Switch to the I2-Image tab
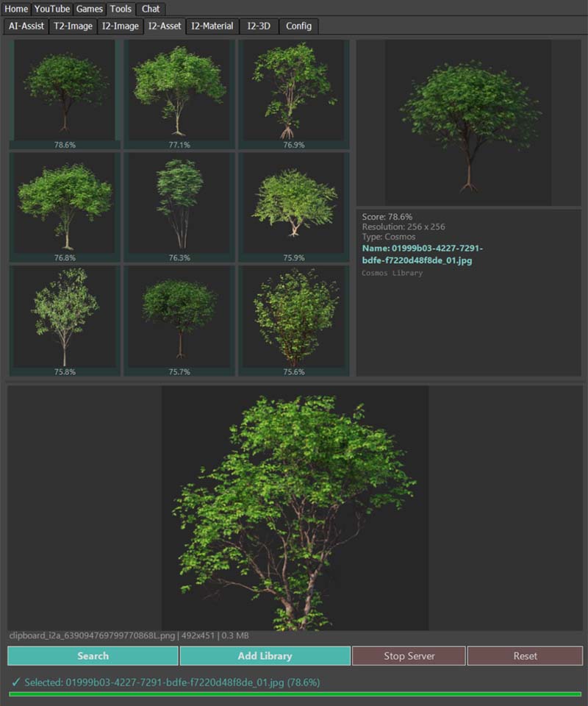Screen dimensions: 588x706 [119, 26]
